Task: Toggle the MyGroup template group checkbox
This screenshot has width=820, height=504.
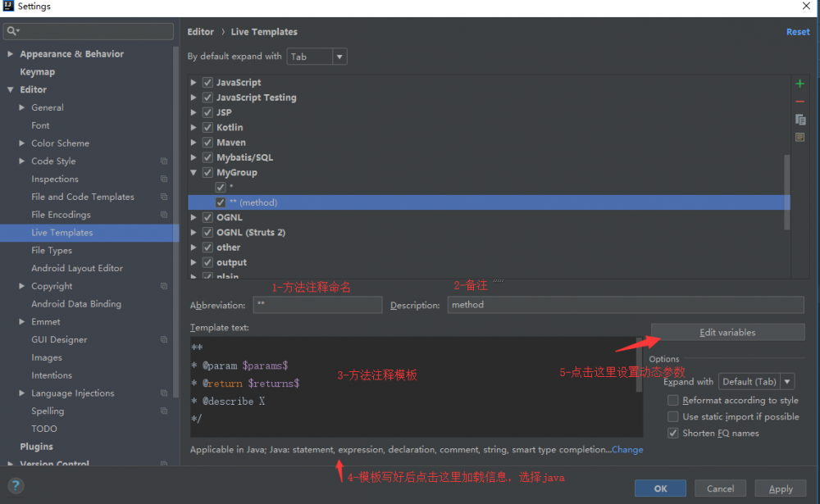Action: coord(207,172)
